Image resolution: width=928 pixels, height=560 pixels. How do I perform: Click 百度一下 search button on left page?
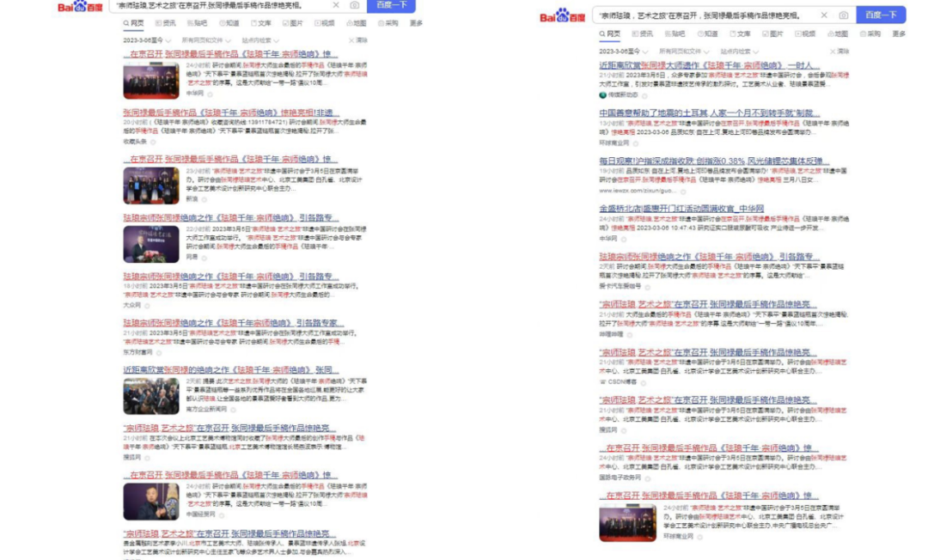[x=392, y=5]
